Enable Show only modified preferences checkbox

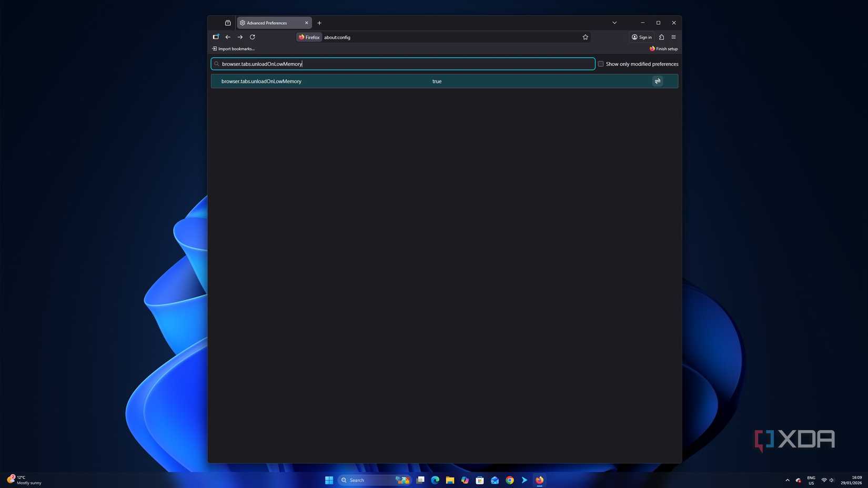tap(600, 64)
